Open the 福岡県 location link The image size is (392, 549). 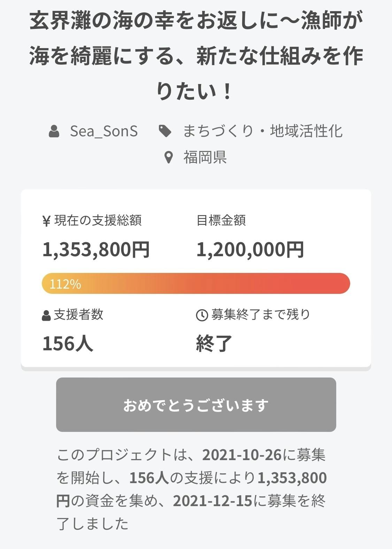point(205,157)
